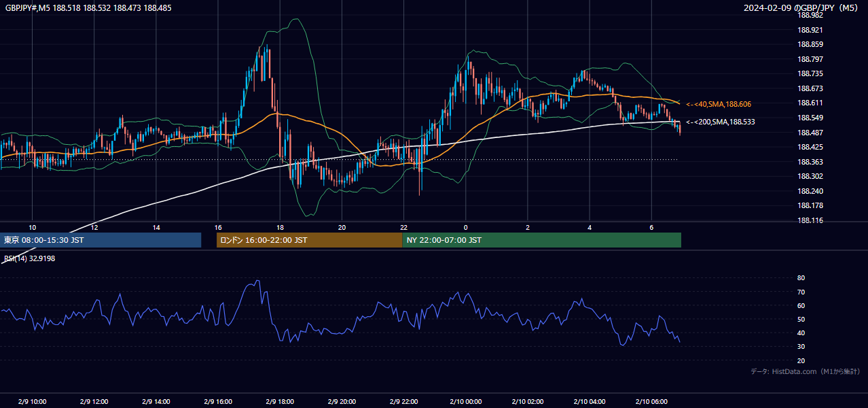Click price axis value 188.982

[x=810, y=15]
